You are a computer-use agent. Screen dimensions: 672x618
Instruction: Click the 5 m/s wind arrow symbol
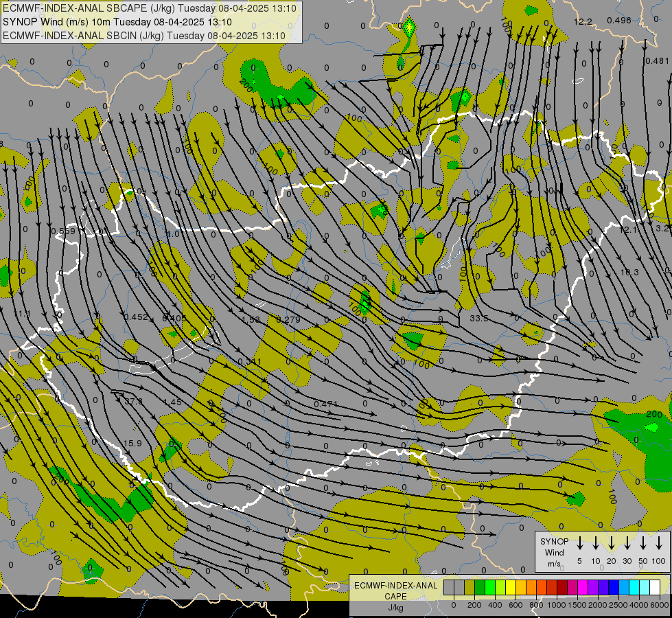[579, 543]
